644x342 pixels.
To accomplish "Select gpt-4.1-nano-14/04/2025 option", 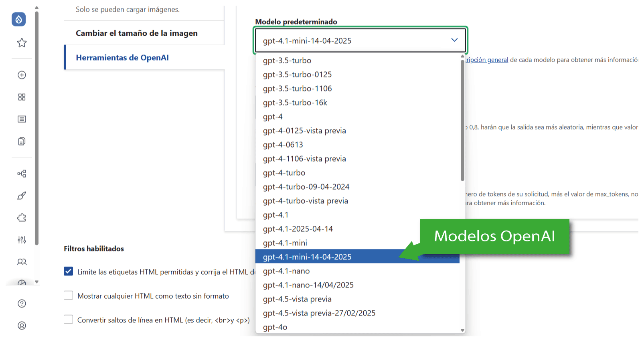I will click(x=357, y=285).
